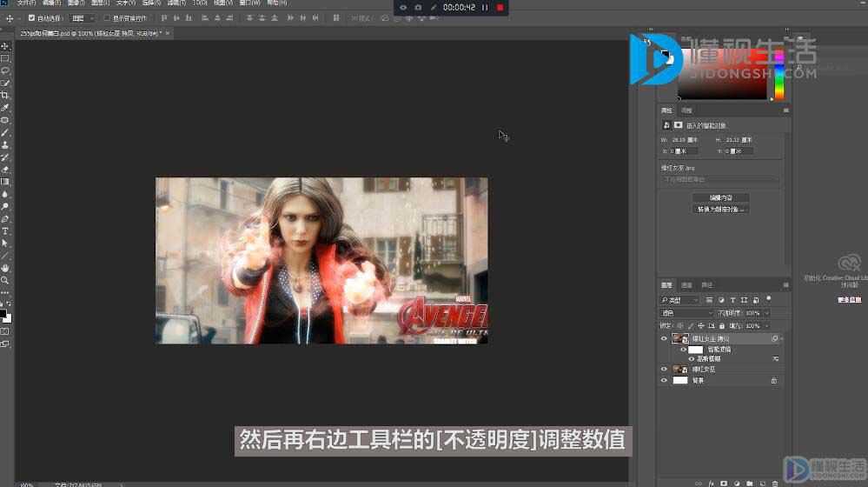Image resolution: width=868 pixels, height=487 pixels.
Task: Toggle the Auto-Select checkbox
Action: coord(31,18)
